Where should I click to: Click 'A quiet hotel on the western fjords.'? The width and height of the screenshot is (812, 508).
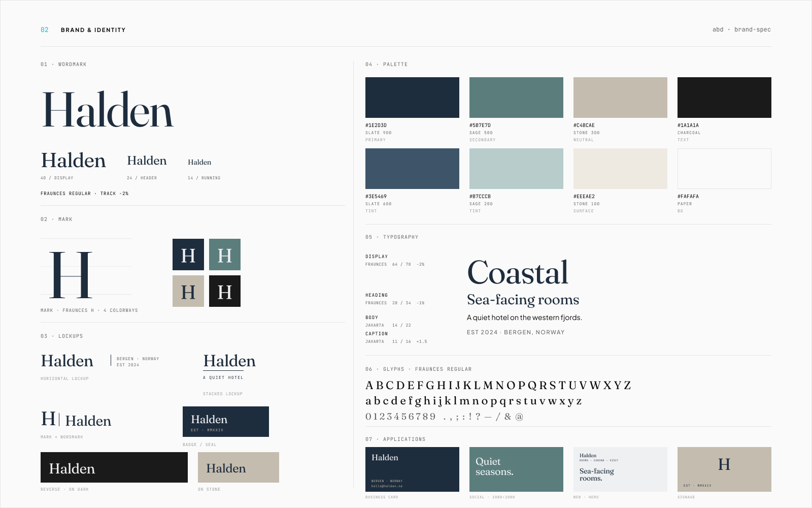coord(524,317)
